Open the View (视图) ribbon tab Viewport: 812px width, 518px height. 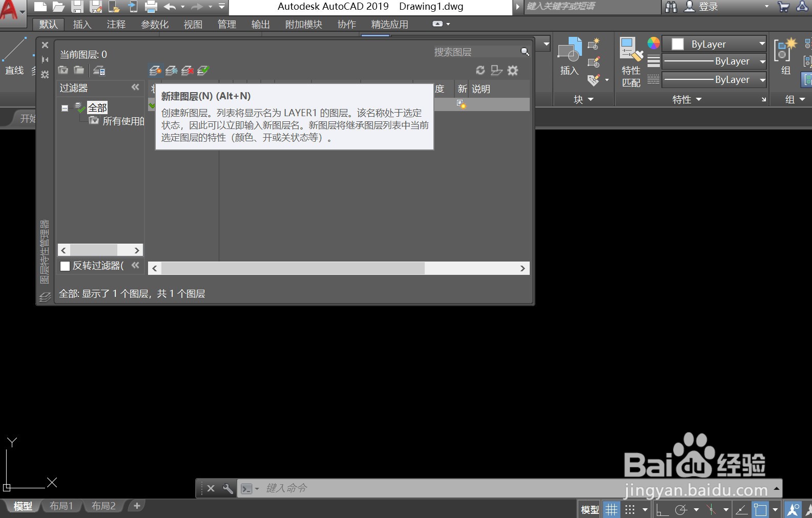(193, 25)
